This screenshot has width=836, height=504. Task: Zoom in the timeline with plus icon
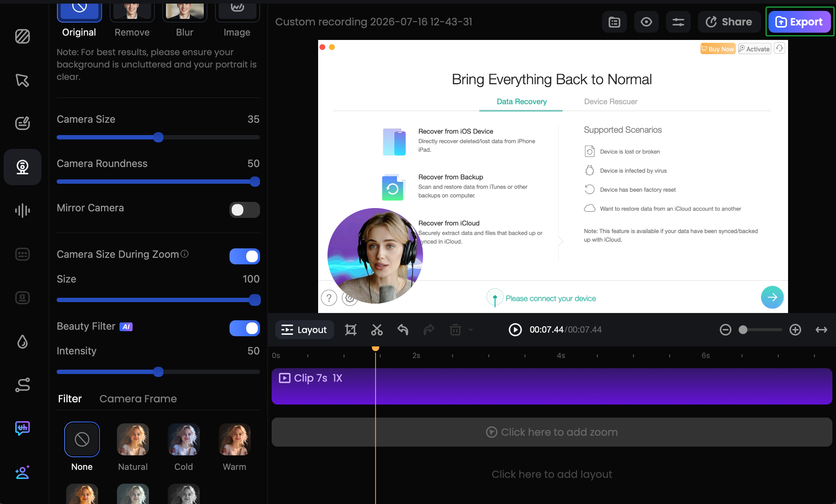point(795,330)
